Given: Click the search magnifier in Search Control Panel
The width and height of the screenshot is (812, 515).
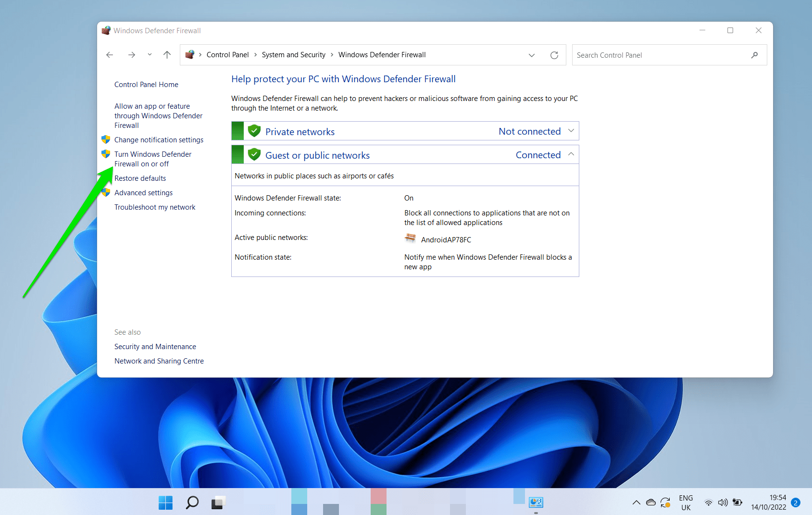Looking at the screenshot, I should [x=754, y=55].
